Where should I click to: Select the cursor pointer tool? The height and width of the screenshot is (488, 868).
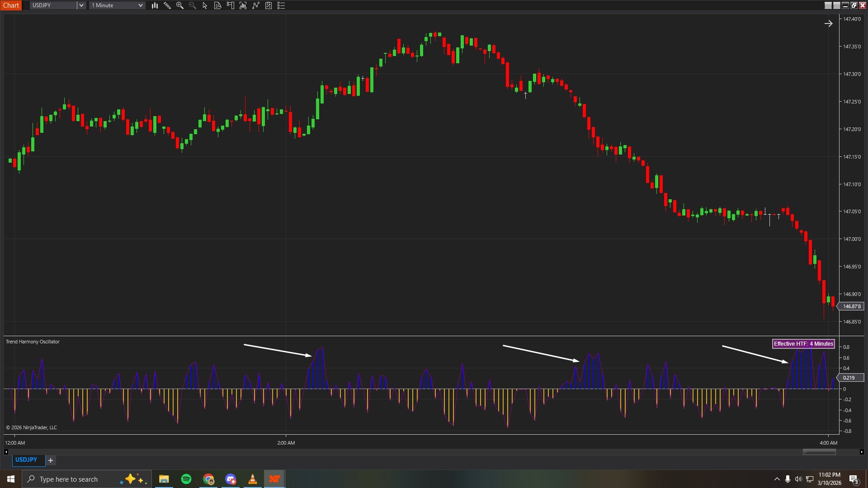(204, 5)
